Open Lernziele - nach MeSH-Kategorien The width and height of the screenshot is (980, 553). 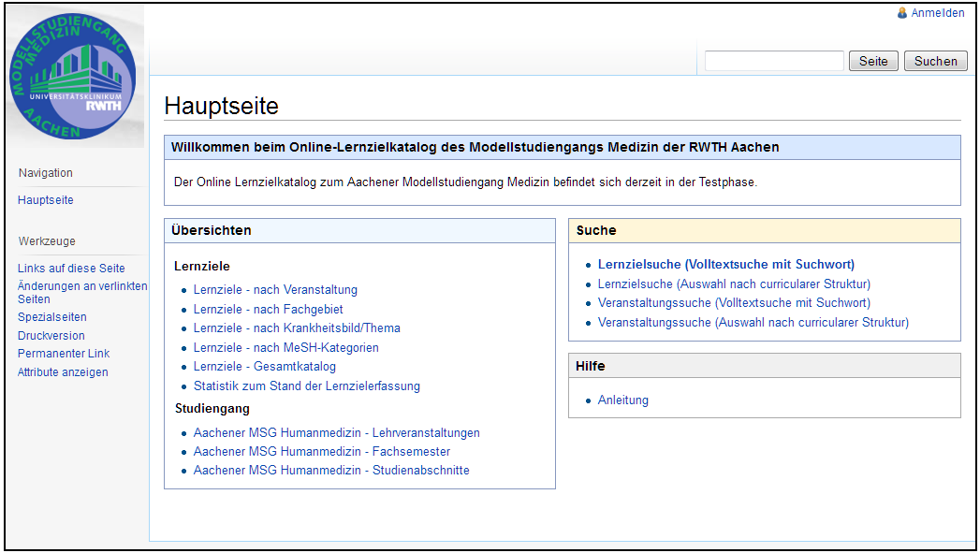(x=285, y=348)
